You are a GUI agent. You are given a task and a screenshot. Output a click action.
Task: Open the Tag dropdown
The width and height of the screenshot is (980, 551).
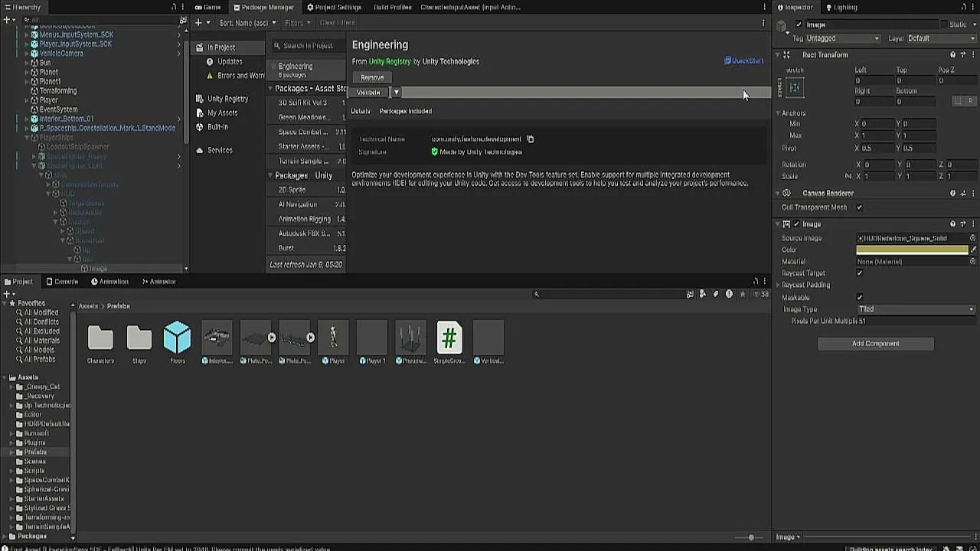[842, 38]
